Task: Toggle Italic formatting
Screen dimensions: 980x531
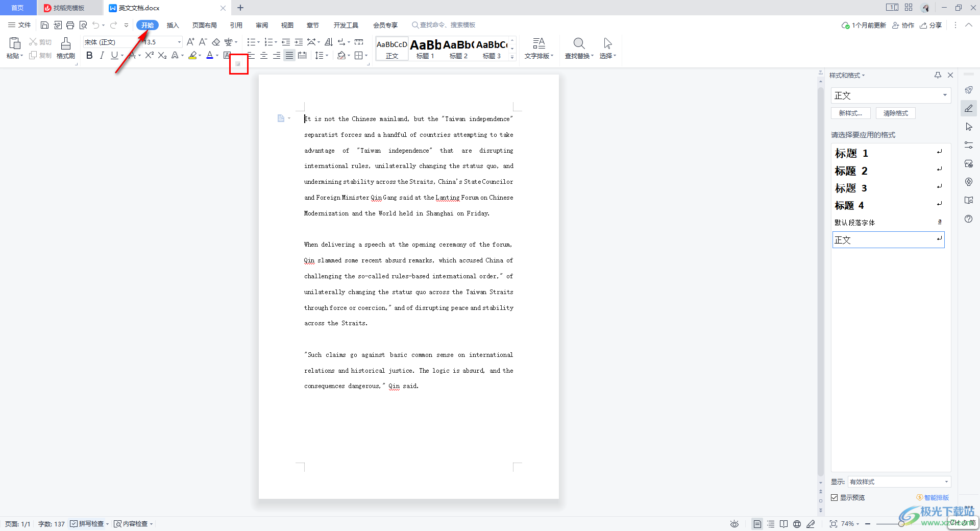Action: (102, 55)
